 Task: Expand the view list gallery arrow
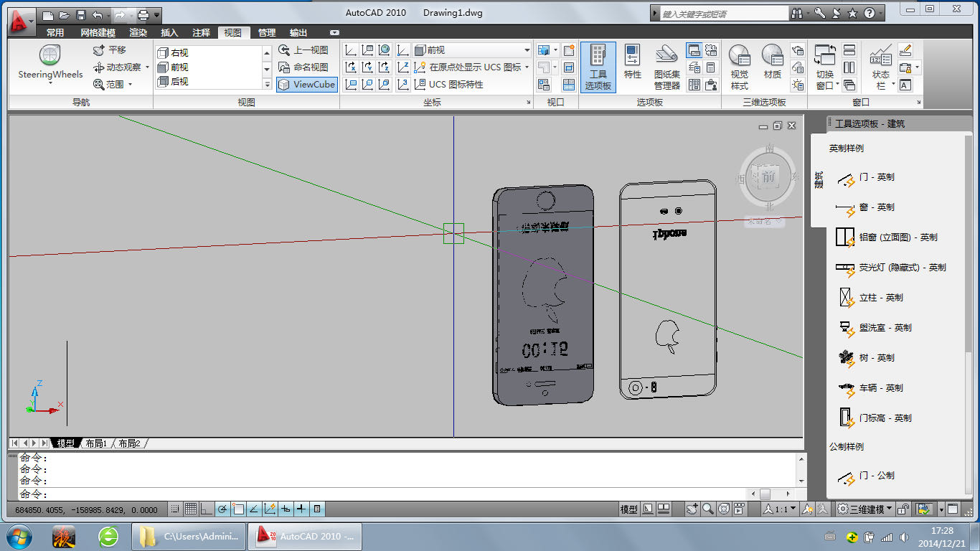coord(267,85)
